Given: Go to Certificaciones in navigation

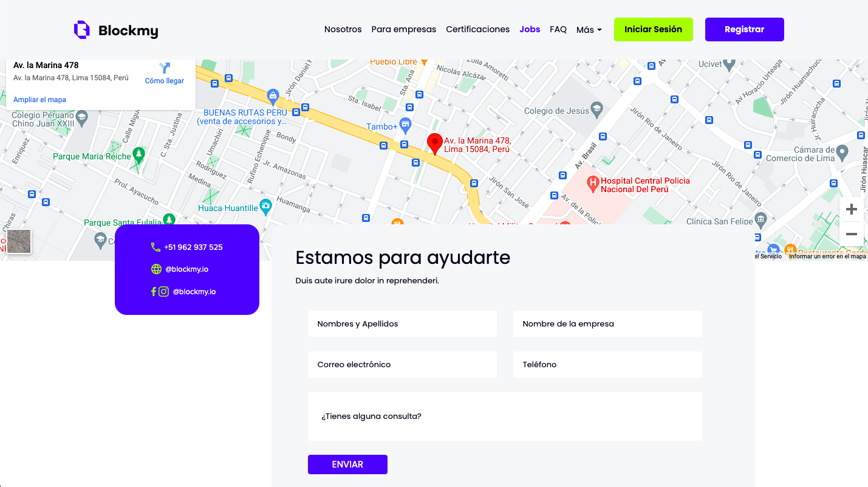Looking at the screenshot, I should (x=477, y=29).
